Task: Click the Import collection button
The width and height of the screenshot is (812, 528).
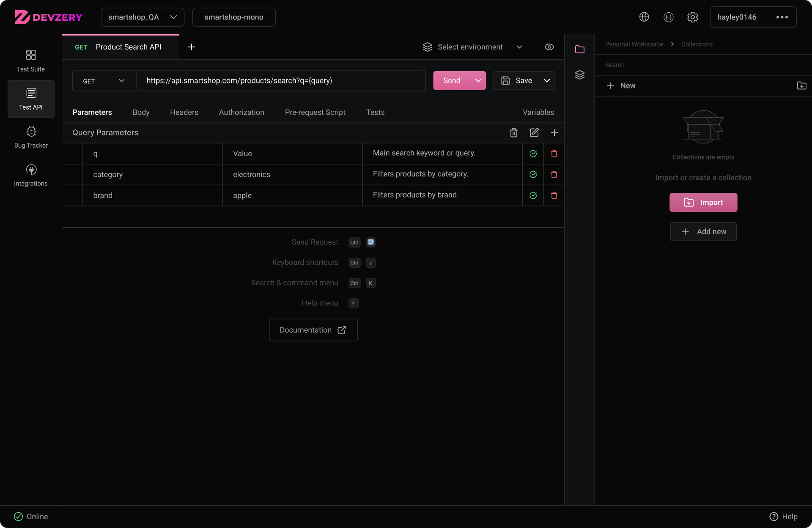Action: pyautogui.click(x=703, y=202)
